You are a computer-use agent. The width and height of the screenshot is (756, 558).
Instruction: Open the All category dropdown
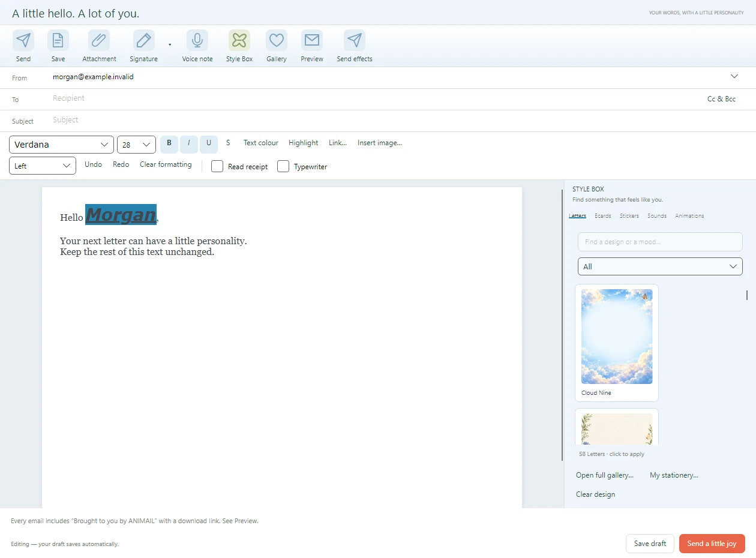point(660,266)
